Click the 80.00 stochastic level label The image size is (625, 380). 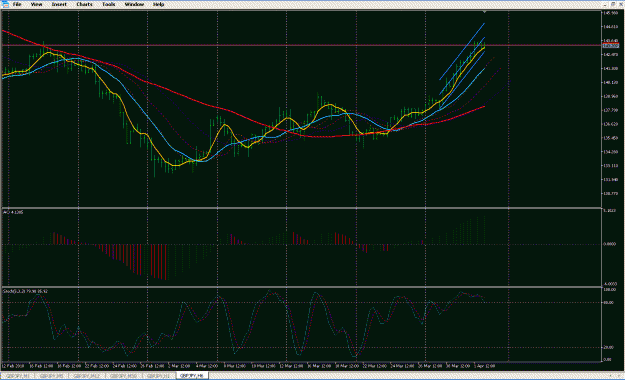click(609, 303)
